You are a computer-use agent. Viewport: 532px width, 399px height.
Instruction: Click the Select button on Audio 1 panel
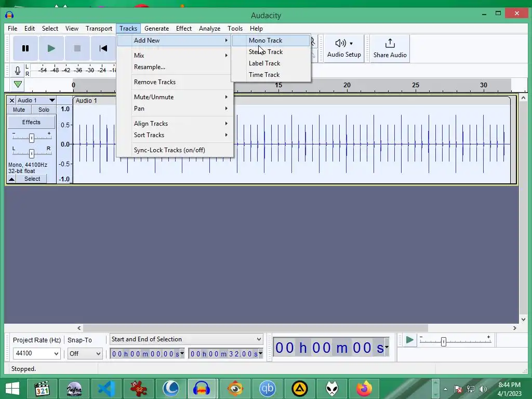coord(32,179)
